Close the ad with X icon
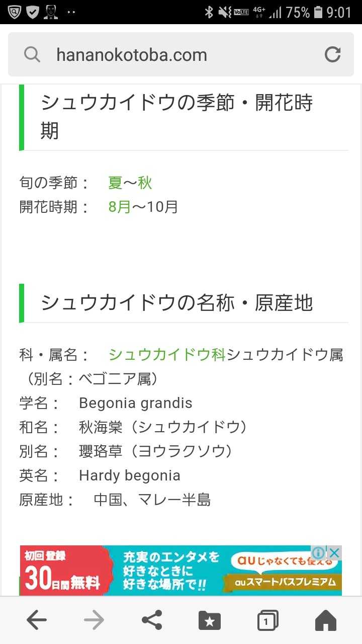 pos(335,552)
